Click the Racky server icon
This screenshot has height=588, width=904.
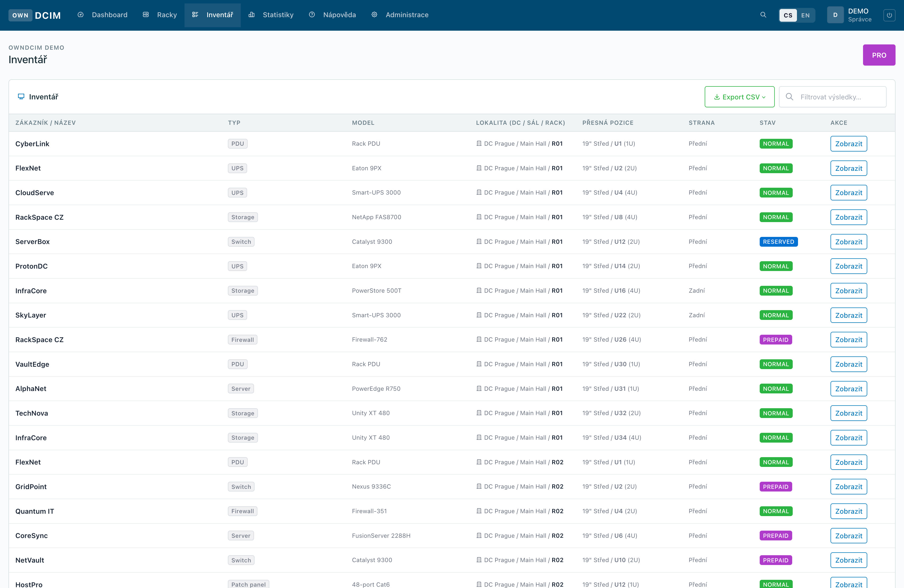(x=146, y=15)
